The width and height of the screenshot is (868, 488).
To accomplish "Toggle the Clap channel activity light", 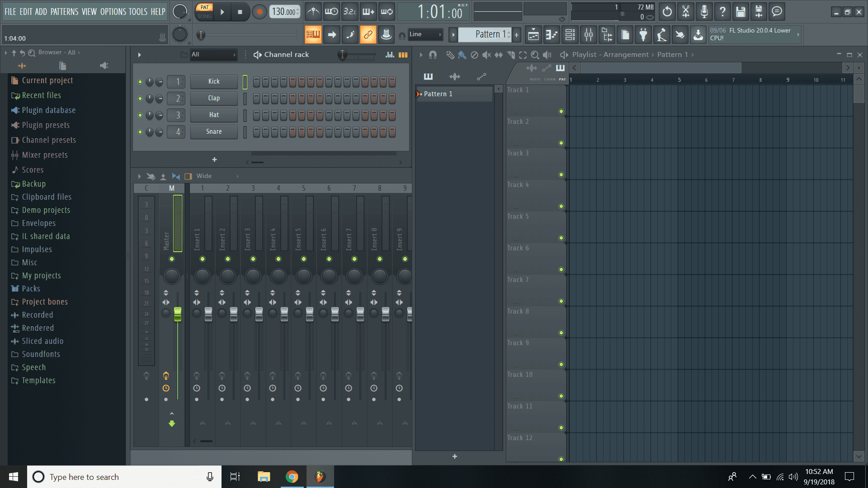I will click(140, 99).
